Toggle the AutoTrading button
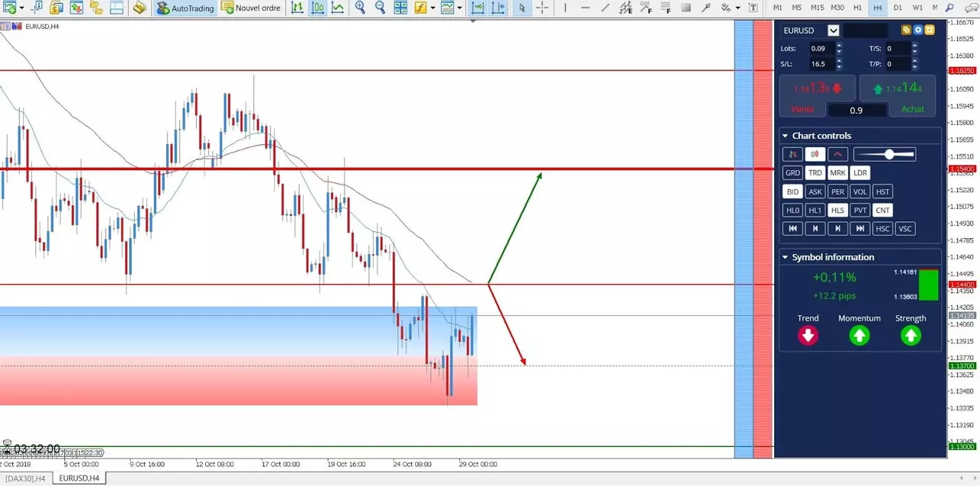 pos(185,8)
